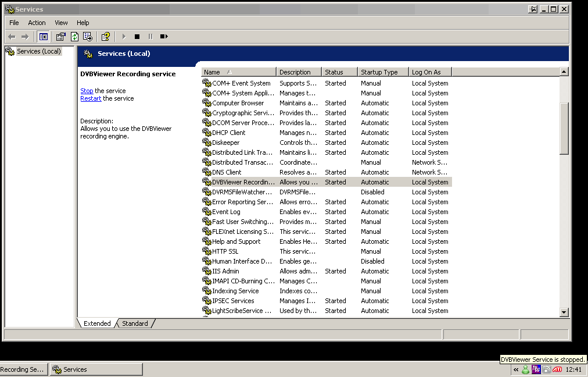This screenshot has height=377, width=588.
Task: Click the Refresh toolbar icon
Action: [x=74, y=37]
